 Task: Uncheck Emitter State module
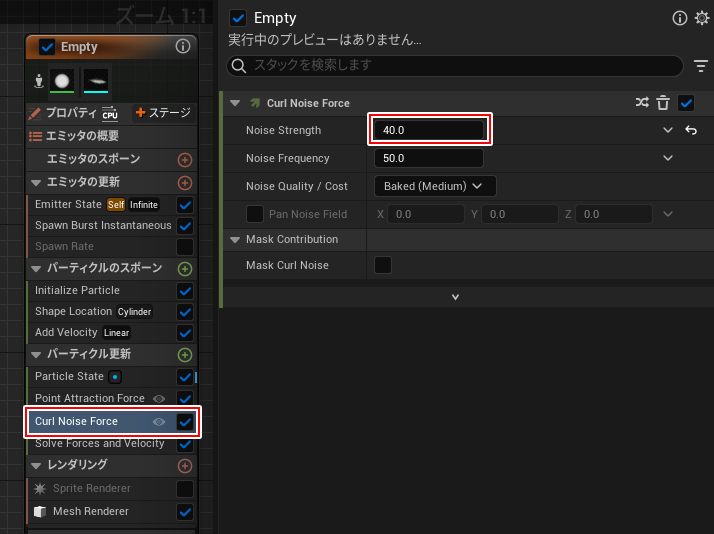click(x=185, y=205)
